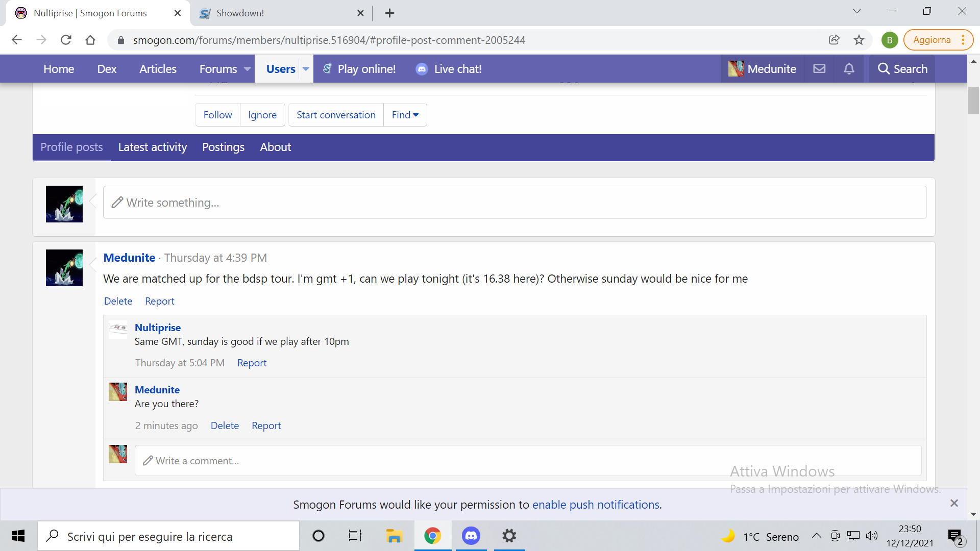View site info via the lock icon
980x551 pixels.
[x=120, y=40]
